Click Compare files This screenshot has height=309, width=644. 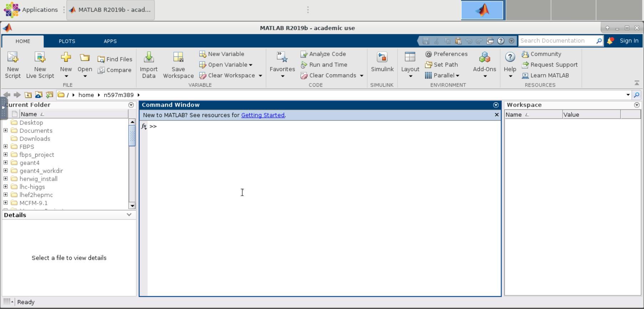tap(115, 70)
